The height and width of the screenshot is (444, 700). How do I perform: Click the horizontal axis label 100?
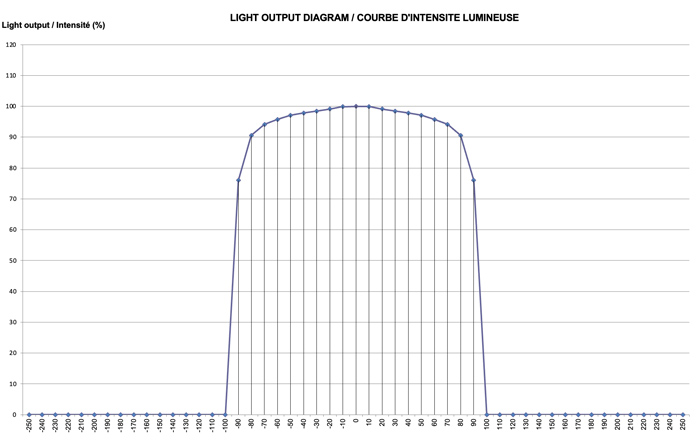(x=487, y=424)
